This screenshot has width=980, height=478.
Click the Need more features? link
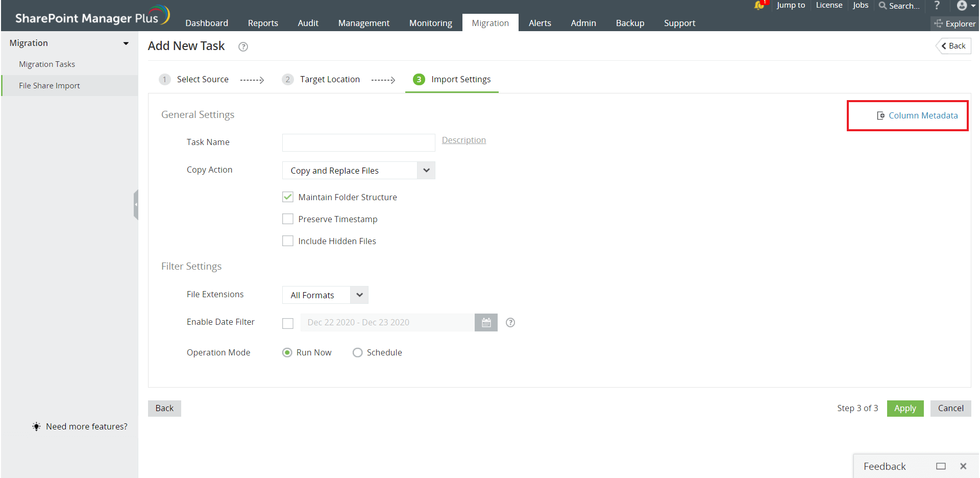[x=87, y=426]
